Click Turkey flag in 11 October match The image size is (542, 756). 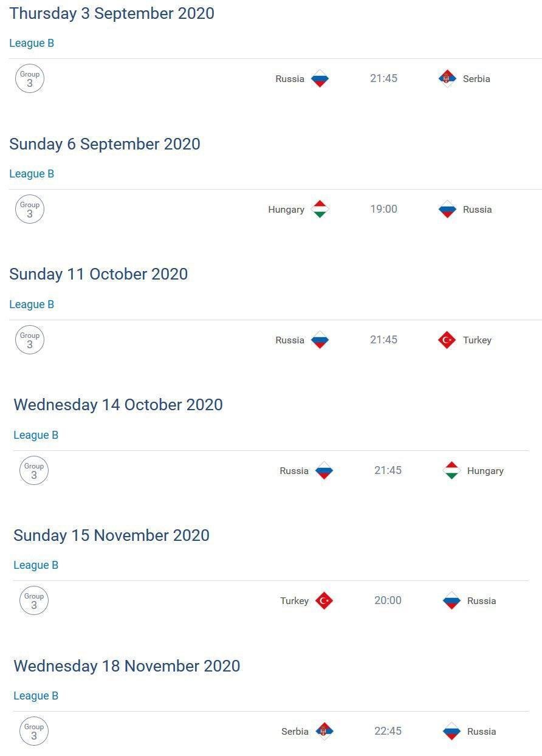(x=447, y=340)
